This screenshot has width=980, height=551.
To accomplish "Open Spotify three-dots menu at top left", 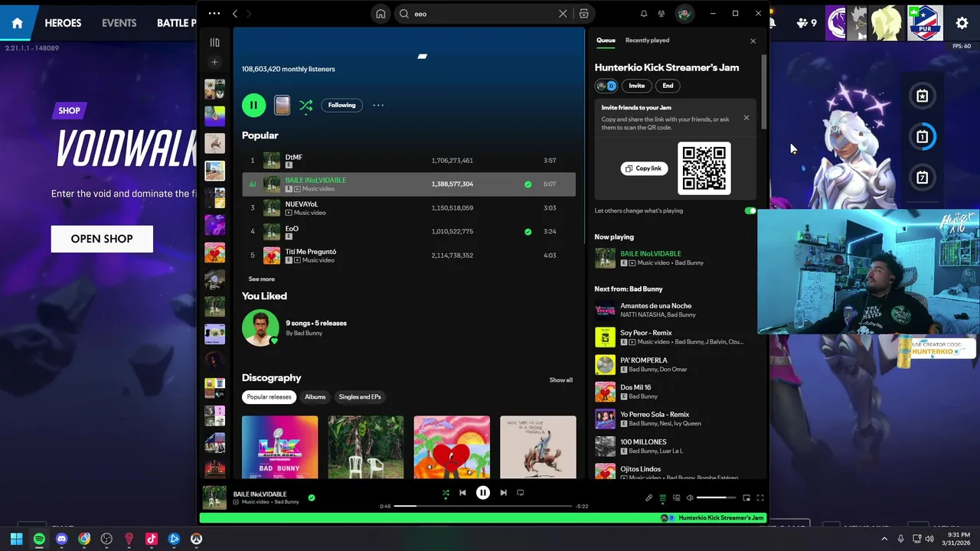I will pos(214,13).
